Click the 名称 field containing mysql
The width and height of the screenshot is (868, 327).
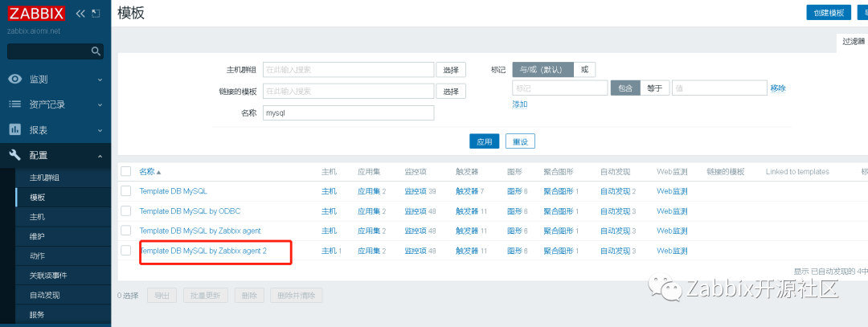pos(348,112)
